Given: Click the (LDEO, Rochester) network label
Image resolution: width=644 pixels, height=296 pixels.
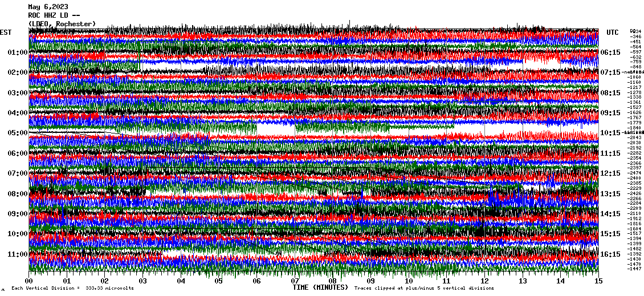Looking at the screenshot, I should (62, 24).
